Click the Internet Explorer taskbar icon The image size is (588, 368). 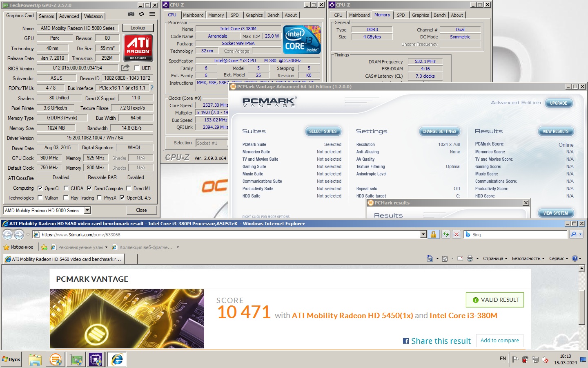[117, 359]
